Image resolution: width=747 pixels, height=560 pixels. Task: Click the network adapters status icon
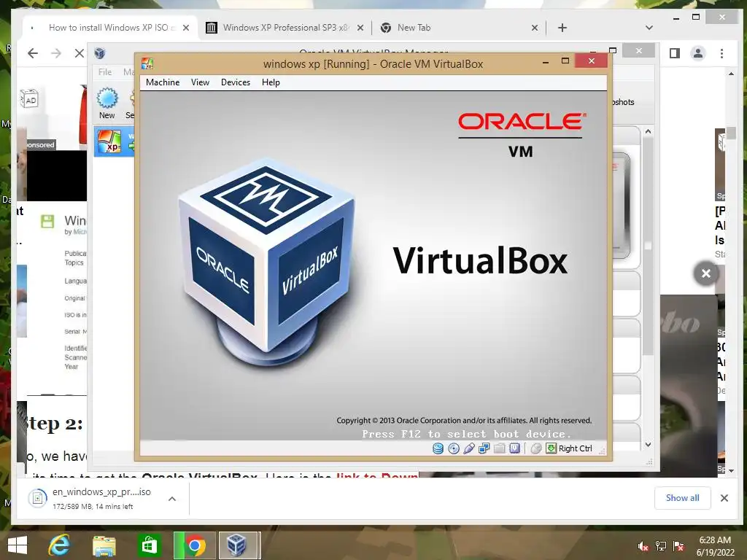[x=484, y=448]
